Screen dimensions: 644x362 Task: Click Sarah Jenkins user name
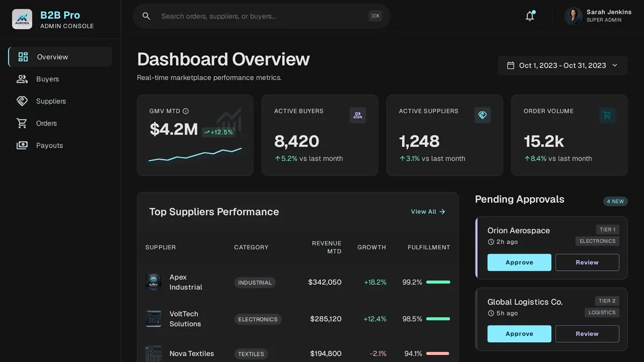(609, 12)
